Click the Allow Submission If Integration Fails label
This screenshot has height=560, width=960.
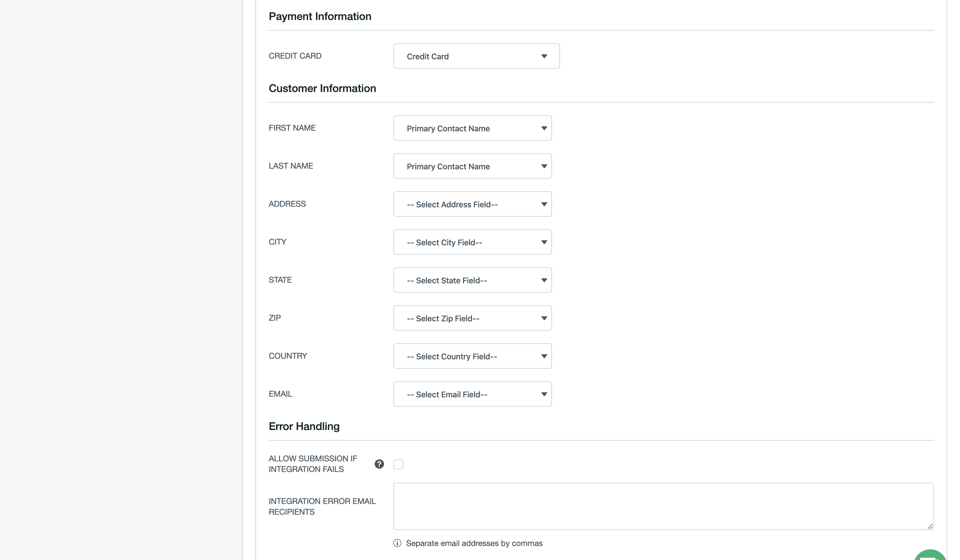click(313, 464)
